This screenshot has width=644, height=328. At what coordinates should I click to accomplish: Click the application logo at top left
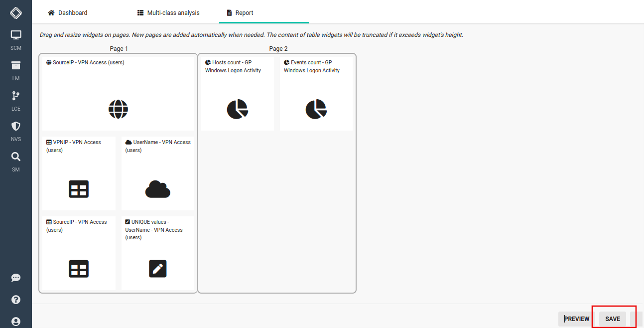(16, 12)
